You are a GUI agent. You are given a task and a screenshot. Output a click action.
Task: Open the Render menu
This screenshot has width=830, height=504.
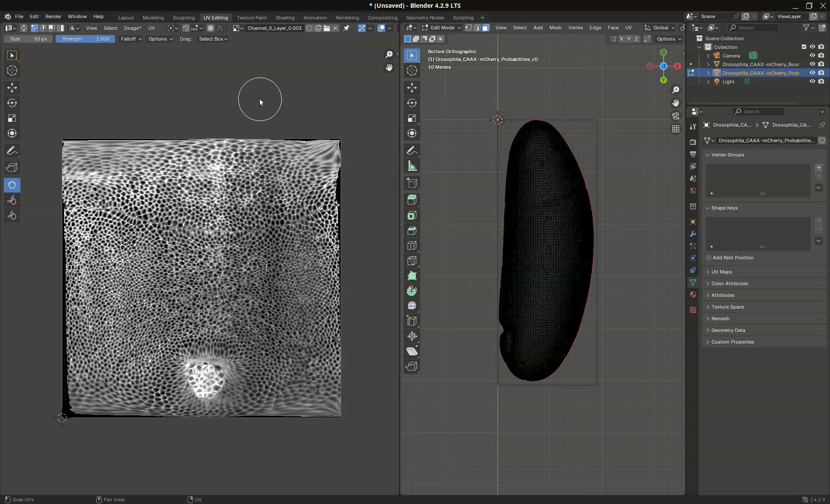point(53,16)
